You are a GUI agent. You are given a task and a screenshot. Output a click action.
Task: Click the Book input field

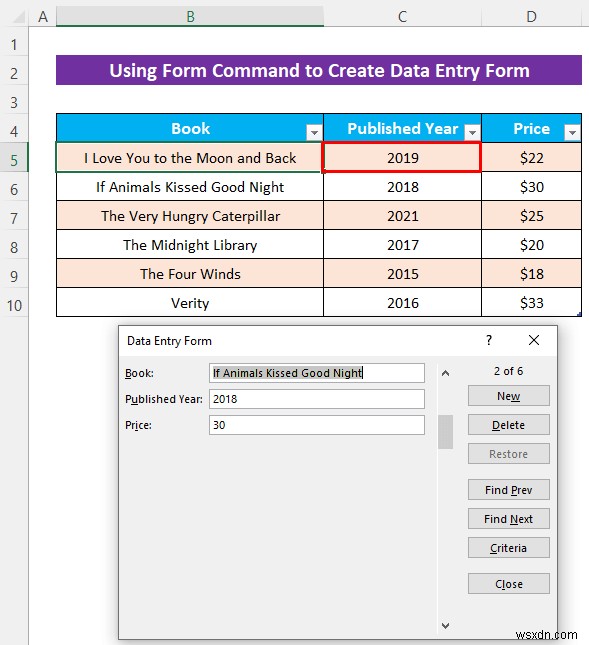[x=317, y=373]
